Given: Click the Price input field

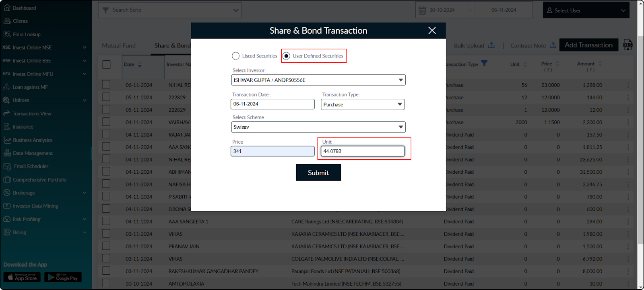Looking at the screenshot, I should click(272, 151).
